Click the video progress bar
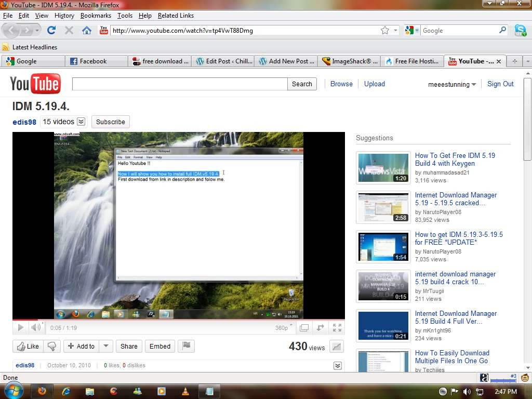Image resolution: width=532 pixels, height=399 pixels. (x=179, y=320)
